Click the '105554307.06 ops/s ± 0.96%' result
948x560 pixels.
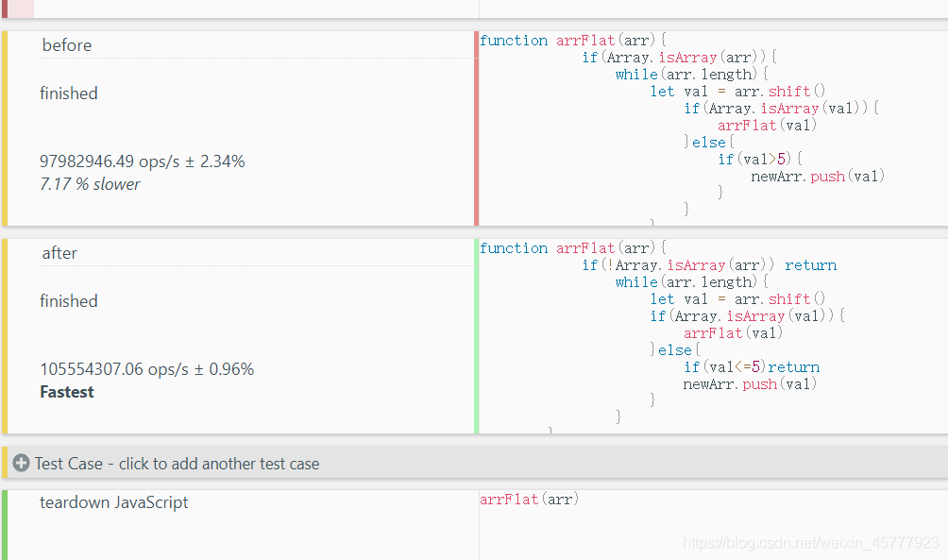pos(147,369)
